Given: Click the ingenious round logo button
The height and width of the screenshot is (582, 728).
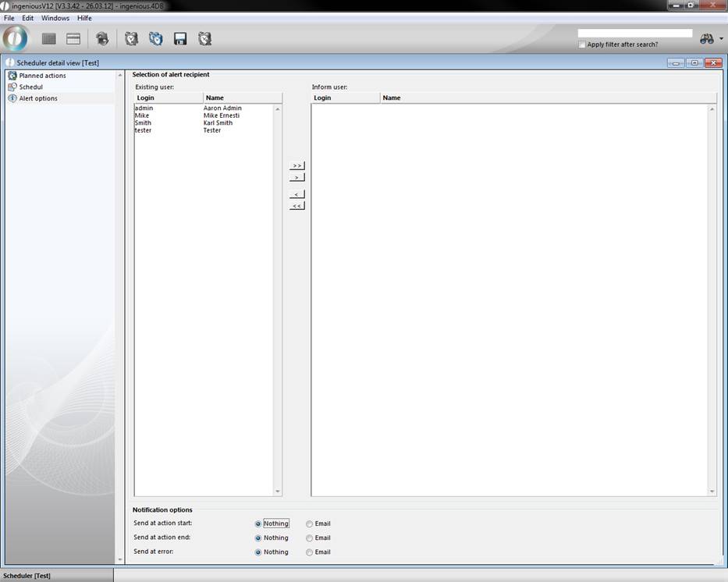Looking at the screenshot, I should (x=15, y=37).
